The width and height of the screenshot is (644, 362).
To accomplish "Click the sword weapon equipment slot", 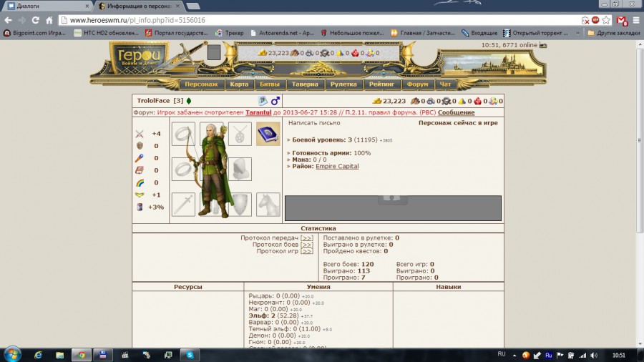I will [183, 205].
